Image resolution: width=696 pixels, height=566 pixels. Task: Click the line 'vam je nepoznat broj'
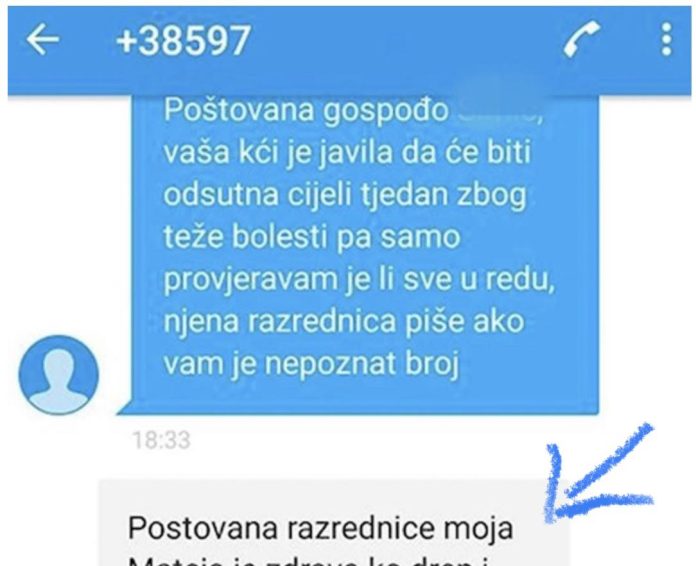point(311,364)
